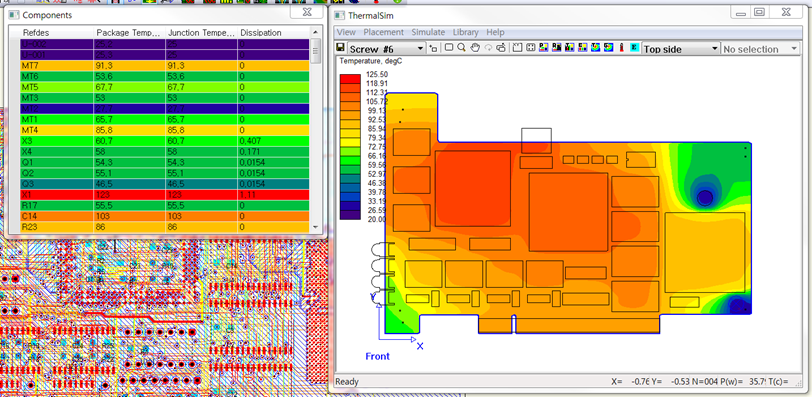Click the cyan E icon in toolbar
The image size is (812, 397).
coord(634,48)
